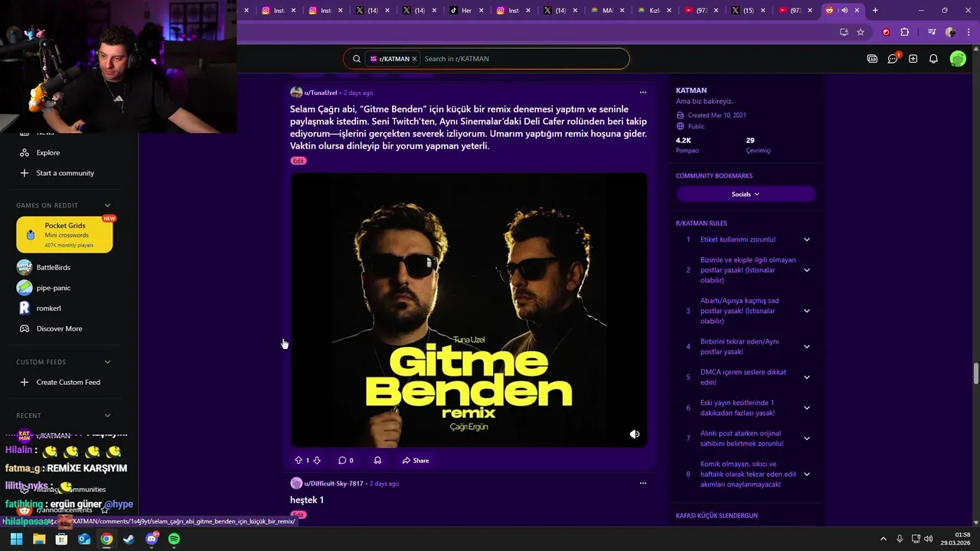Expand rule 5 DMCA içeren seslere dikkat
Screen dimensions: 980x551
pyautogui.click(x=806, y=377)
